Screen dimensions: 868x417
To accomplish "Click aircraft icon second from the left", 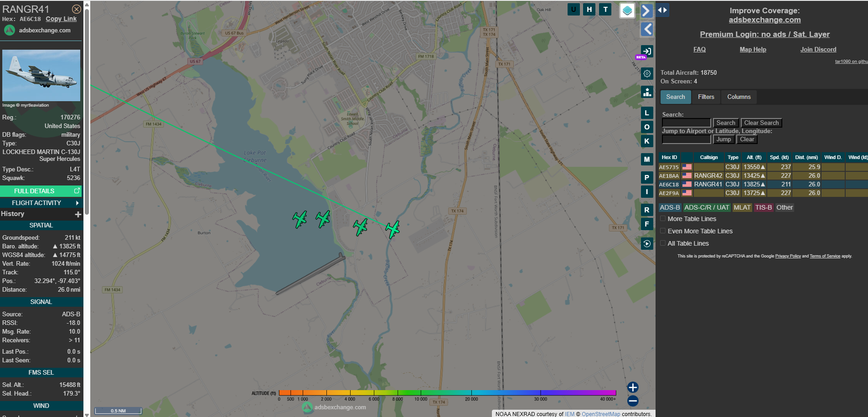I will point(323,219).
